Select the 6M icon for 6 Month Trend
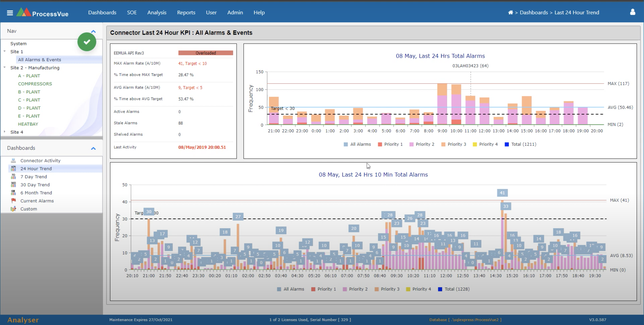This screenshot has width=644, height=325. point(13,193)
